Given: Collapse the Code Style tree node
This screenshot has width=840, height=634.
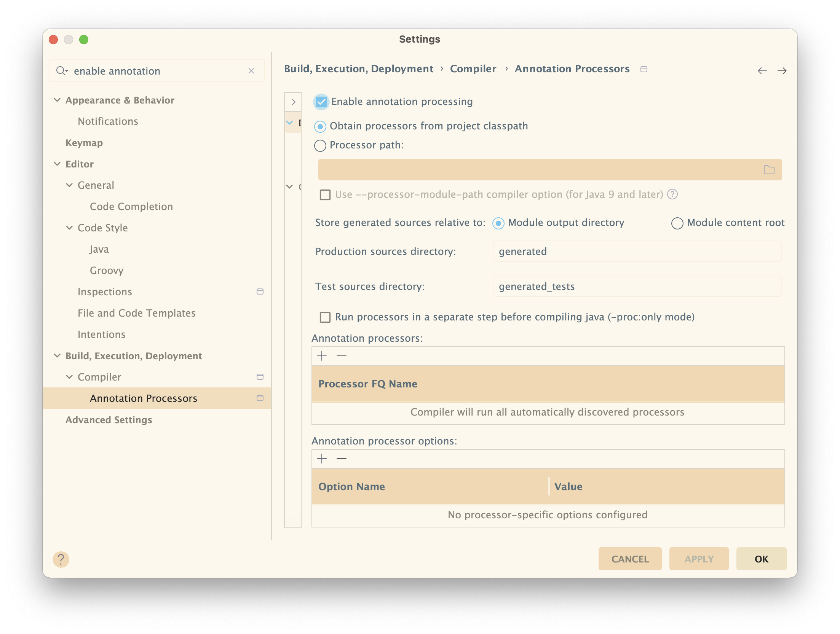Looking at the screenshot, I should [x=69, y=228].
